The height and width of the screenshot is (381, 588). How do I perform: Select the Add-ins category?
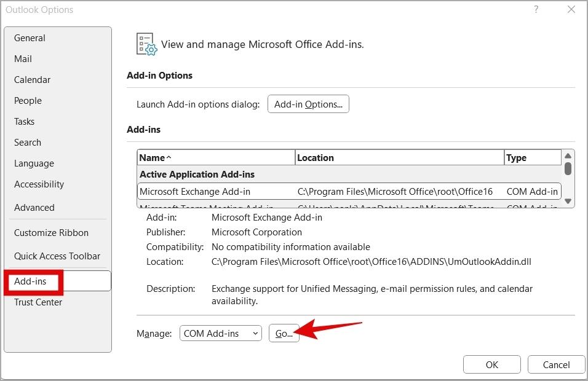click(58, 281)
